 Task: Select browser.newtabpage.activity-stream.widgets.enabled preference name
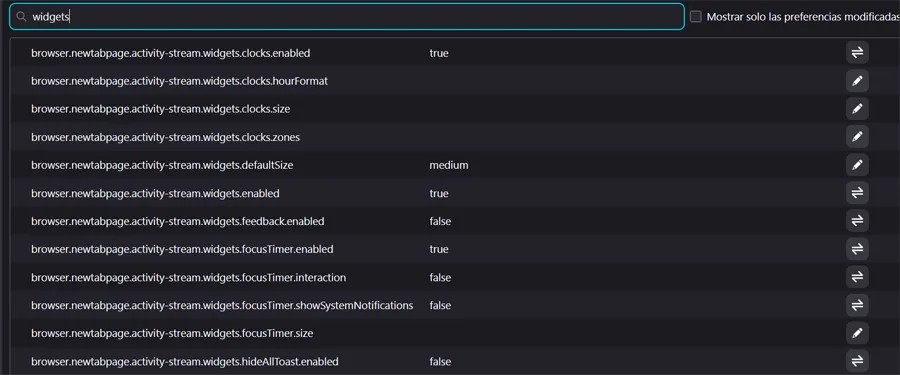click(x=155, y=194)
